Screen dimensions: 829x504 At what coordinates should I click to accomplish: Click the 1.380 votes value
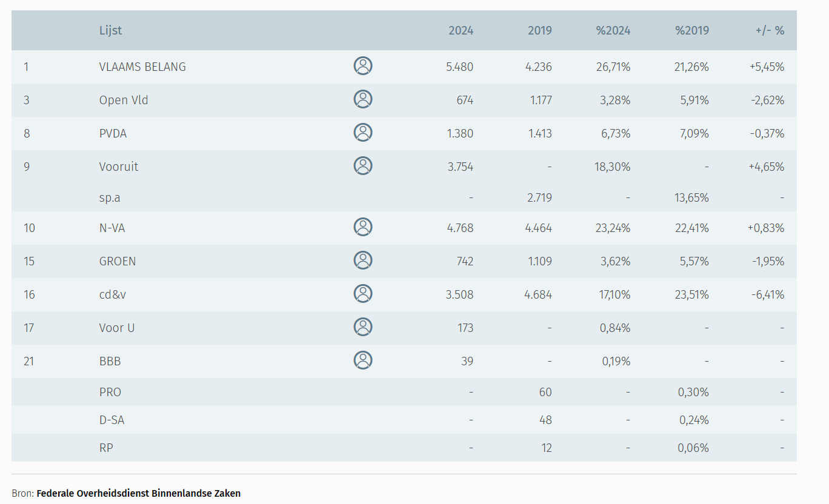pos(460,134)
